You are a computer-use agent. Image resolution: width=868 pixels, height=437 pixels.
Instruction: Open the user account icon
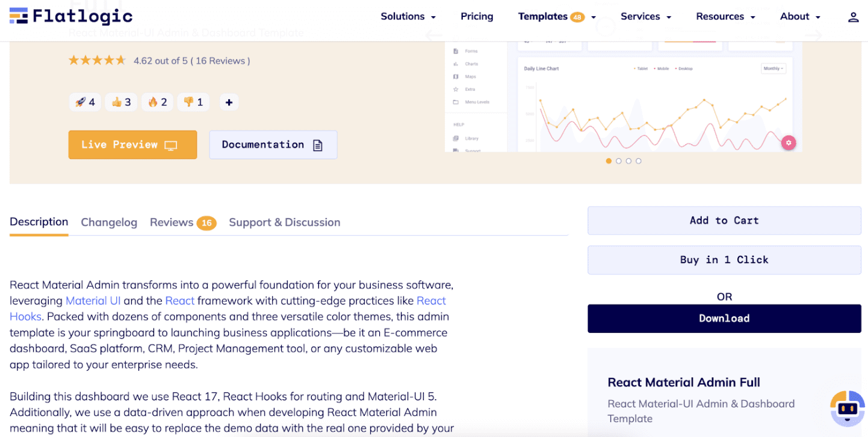(853, 17)
